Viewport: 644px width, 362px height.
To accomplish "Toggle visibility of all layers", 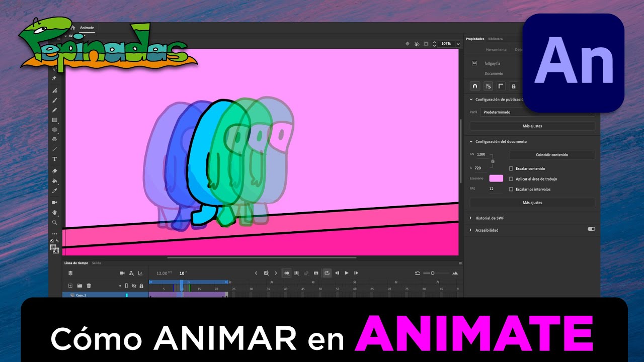I will [134, 286].
